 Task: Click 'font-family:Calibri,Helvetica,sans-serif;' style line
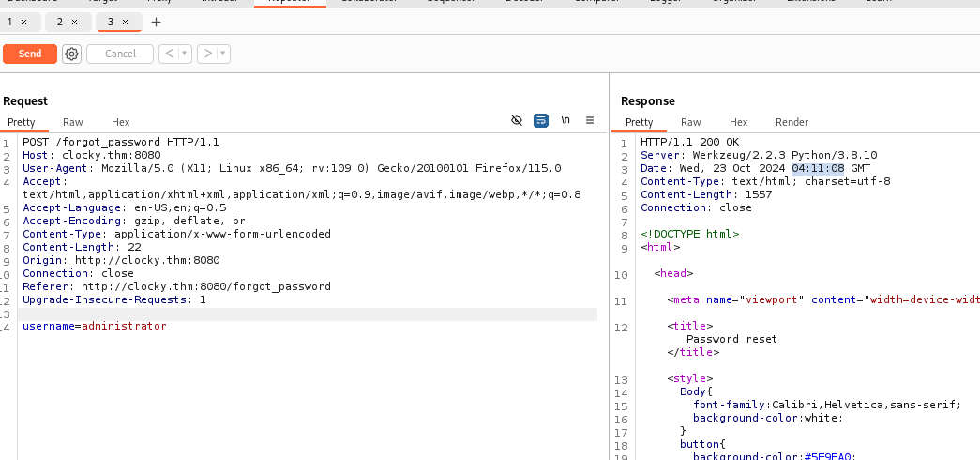tap(827, 405)
